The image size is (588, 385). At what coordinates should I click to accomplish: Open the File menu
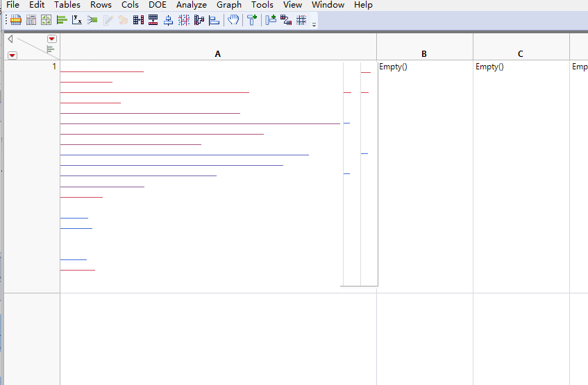tap(13, 5)
